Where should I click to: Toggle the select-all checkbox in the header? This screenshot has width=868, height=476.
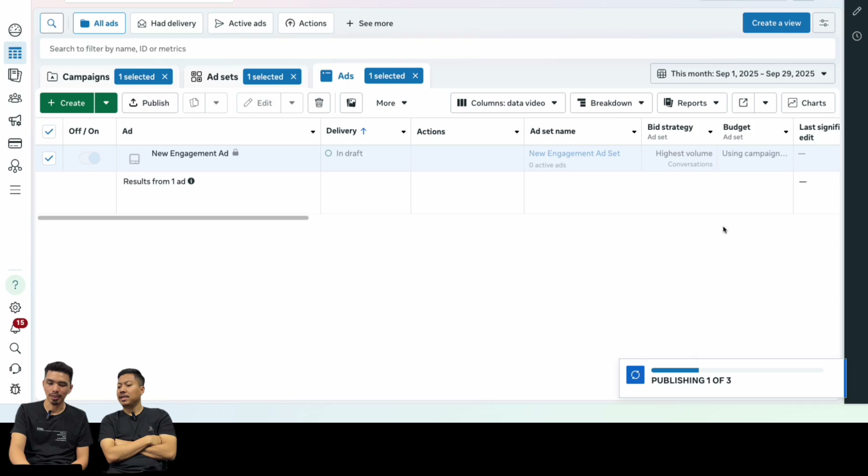click(49, 131)
